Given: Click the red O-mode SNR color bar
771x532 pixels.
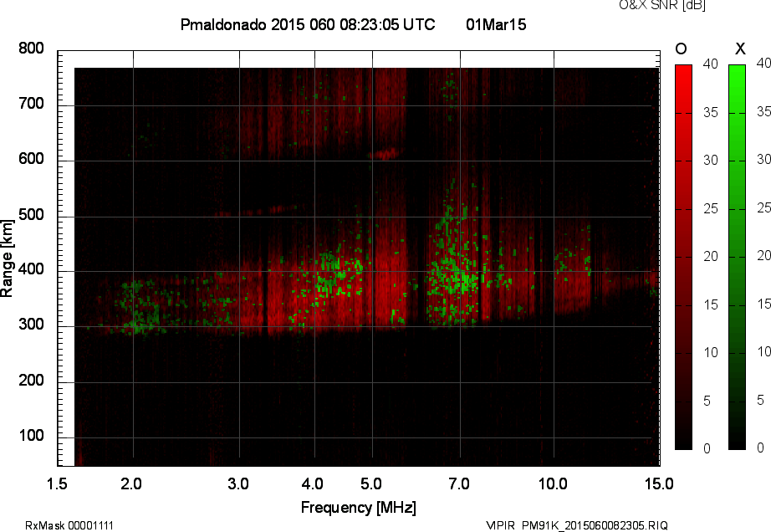Looking at the screenshot, I should coord(683,257).
